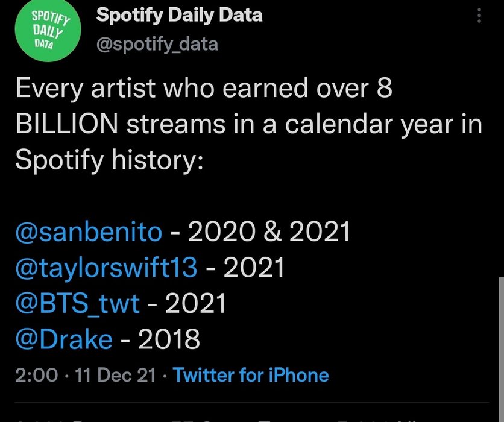Open the @BTS_twt mention

coord(77,303)
